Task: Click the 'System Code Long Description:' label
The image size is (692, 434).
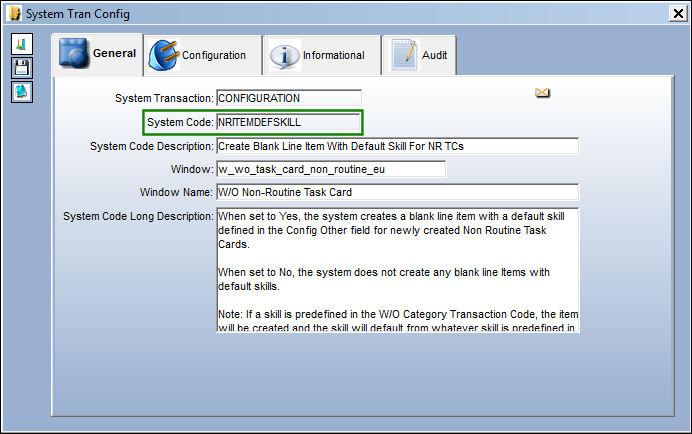Action: click(x=138, y=216)
